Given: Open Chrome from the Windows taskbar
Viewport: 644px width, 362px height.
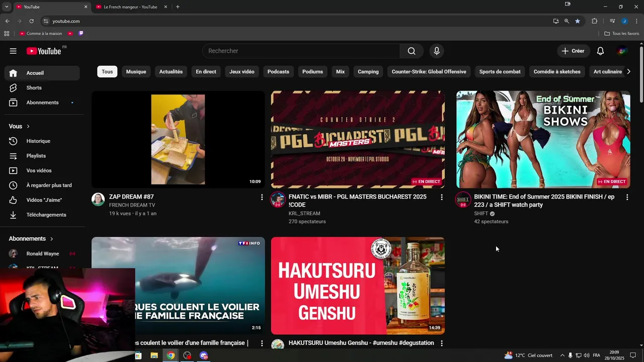Looking at the screenshot, I should [171, 355].
